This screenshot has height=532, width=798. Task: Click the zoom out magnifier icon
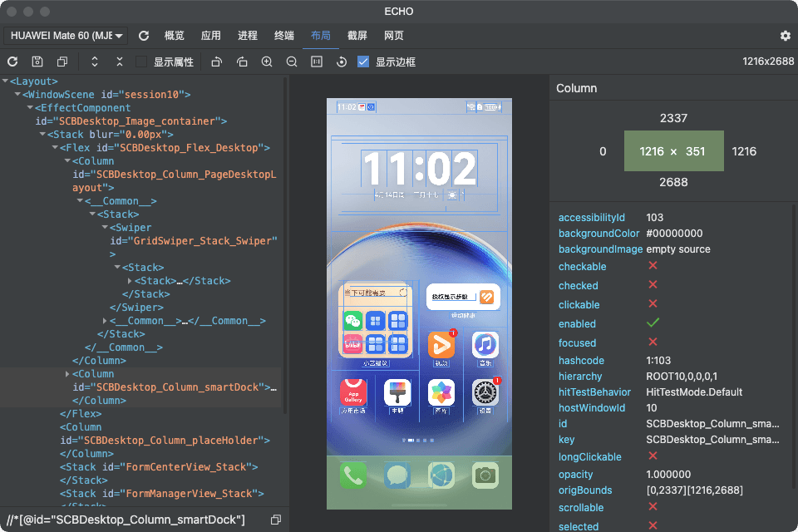click(292, 62)
